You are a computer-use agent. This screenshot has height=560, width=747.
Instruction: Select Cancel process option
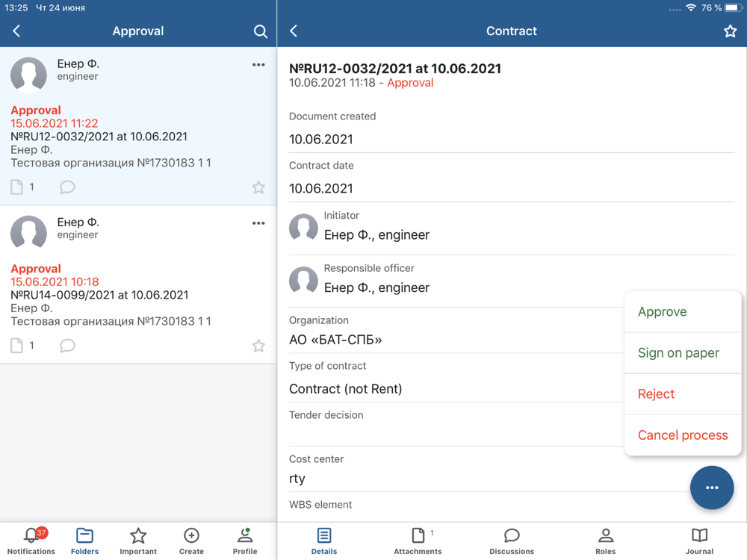[683, 435]
